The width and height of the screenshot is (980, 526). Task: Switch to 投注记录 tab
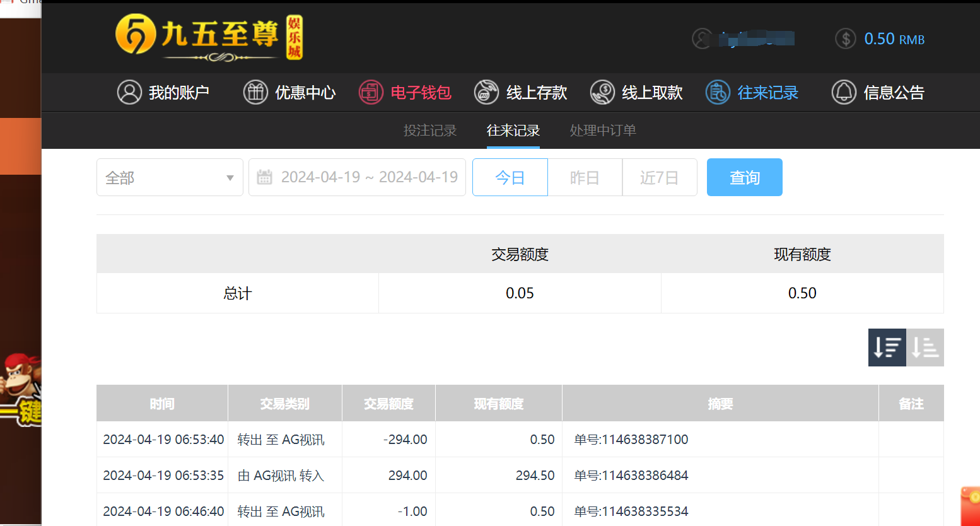430,131
